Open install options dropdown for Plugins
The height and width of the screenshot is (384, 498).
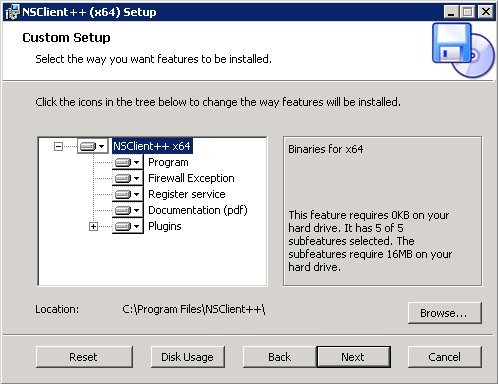point(128,226)
